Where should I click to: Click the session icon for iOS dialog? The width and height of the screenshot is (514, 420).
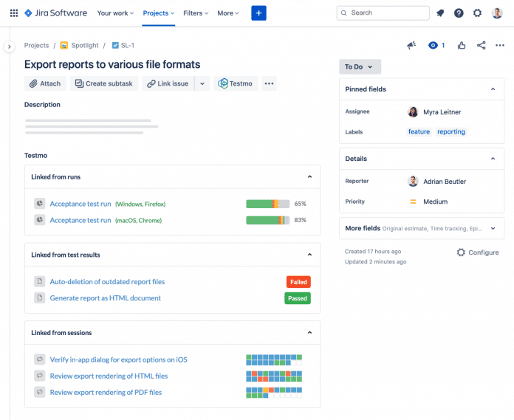40,359
